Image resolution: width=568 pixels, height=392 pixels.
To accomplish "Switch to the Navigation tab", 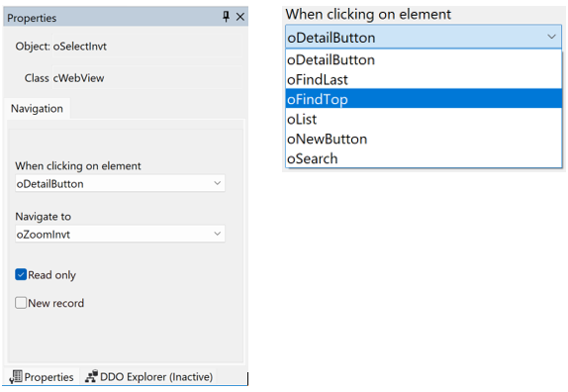I will (x=37, y=108).
